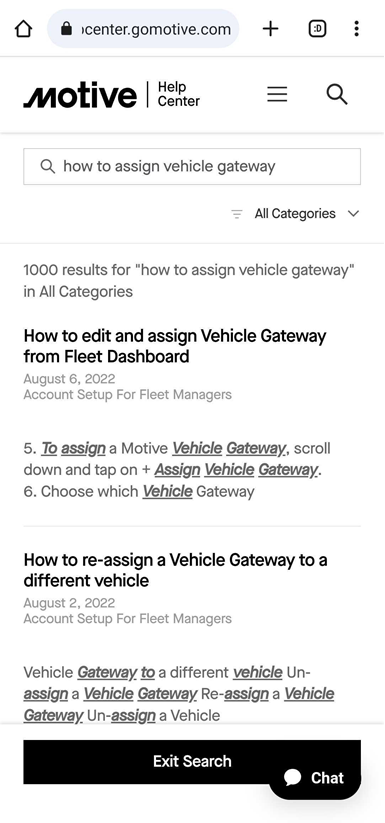The image size is (385, 823).
Task: Open the browser three-dot menu
Action: click(x=357, y=29)
